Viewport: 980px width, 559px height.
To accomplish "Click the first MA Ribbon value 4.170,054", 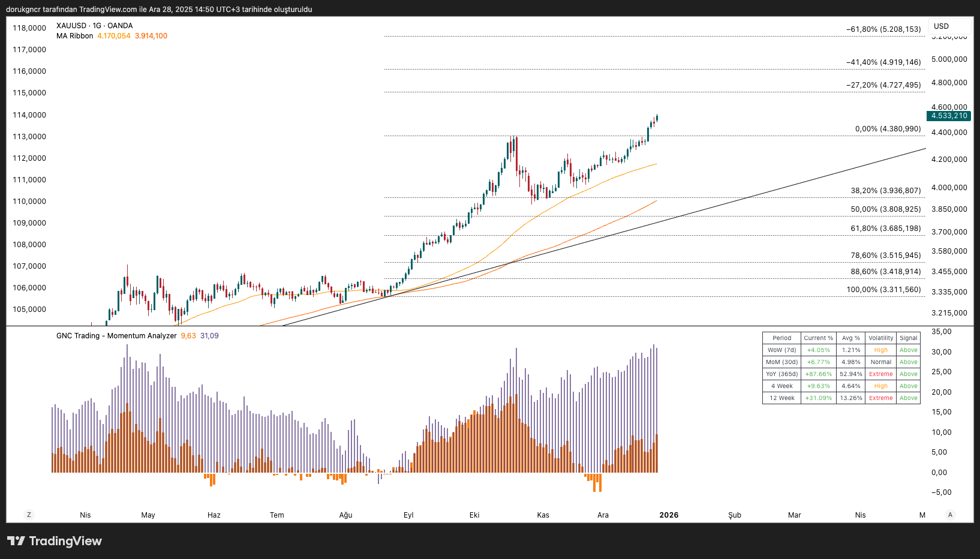I will (x=114, y=36).
